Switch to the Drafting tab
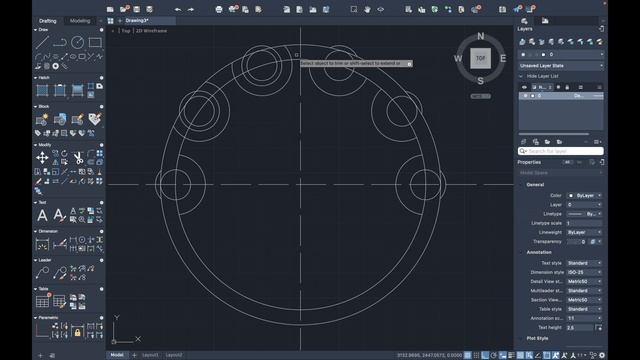The height and width of the screenshot is (360, 640). [48, 21]
